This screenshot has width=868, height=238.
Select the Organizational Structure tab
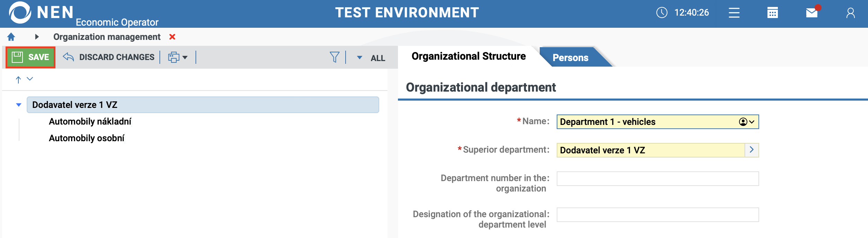point(468,56)
